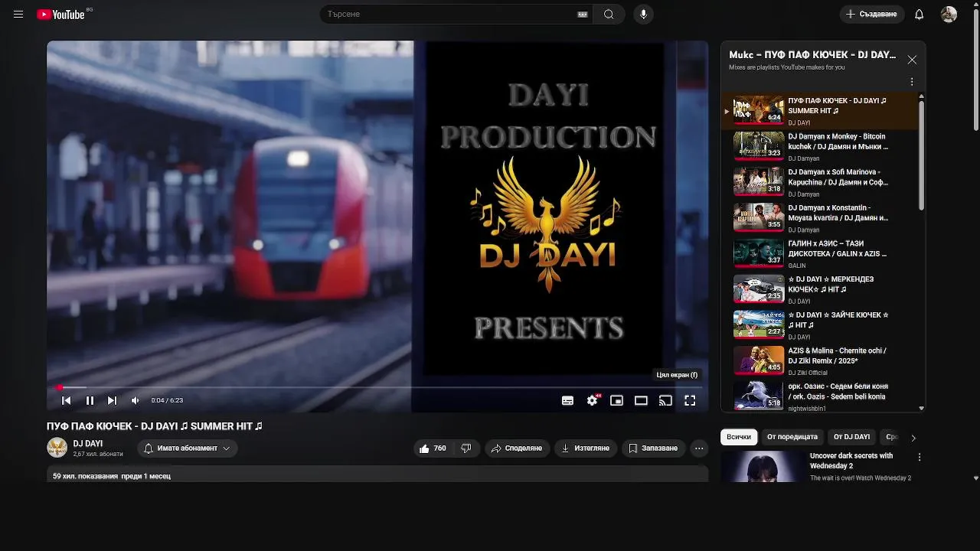
Task: Play AZIS & Malina Chernite ochi remix
Action: [819, 361]
